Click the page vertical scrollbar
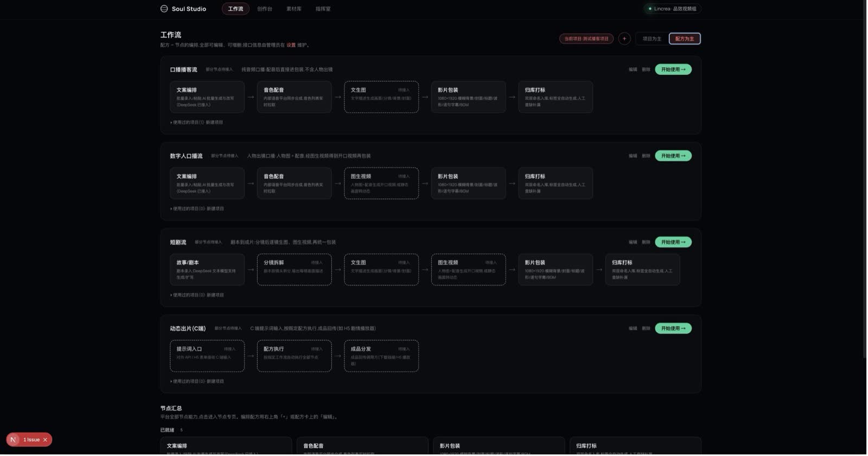 865,179
